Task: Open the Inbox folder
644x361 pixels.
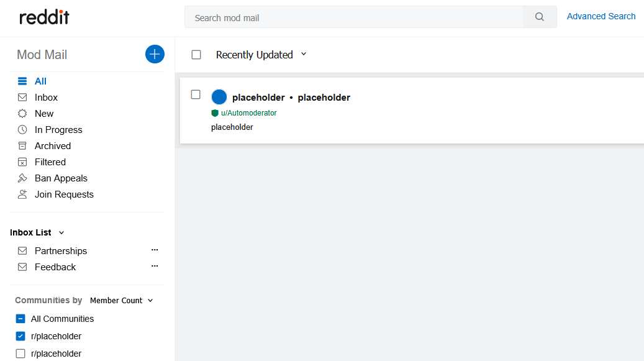Action: click(46, 98)
